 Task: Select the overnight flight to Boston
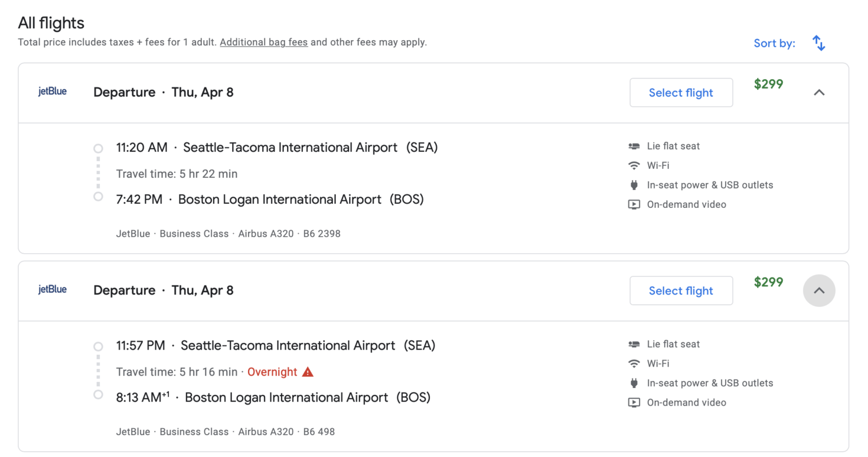coord(681,290)
